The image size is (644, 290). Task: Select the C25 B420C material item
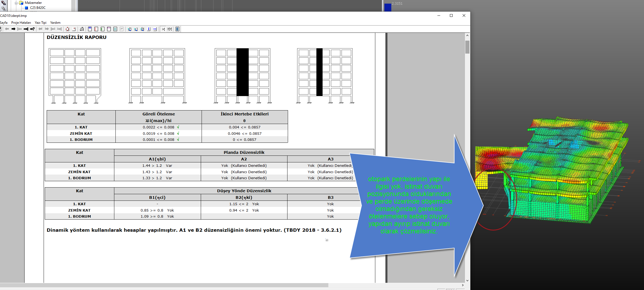pyautogui.click(x=38, y=8)
